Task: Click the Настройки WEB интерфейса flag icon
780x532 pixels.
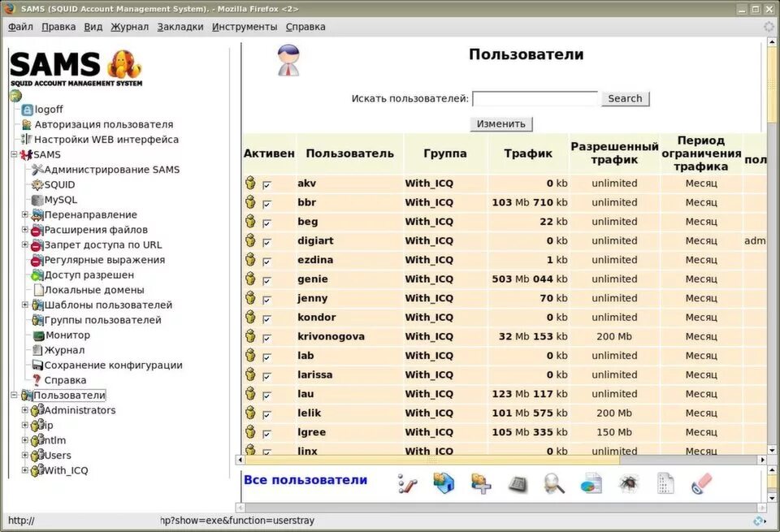Action: click(26, 139)
